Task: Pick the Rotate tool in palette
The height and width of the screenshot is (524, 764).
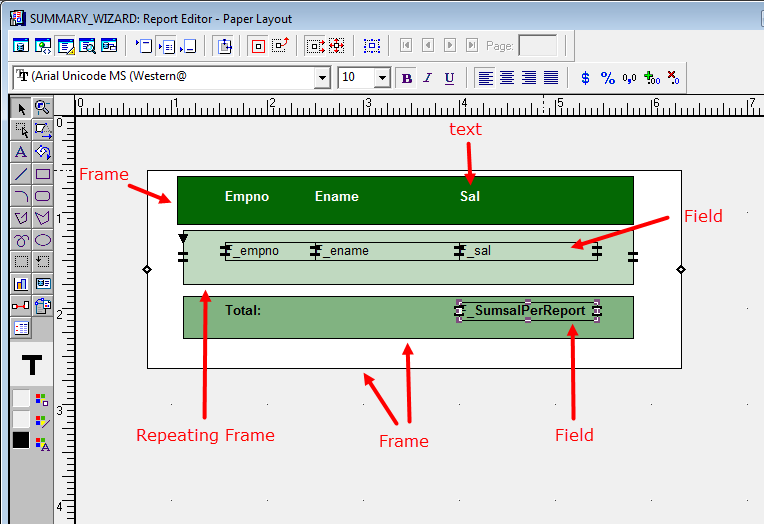Action: [x=43, y=152]
